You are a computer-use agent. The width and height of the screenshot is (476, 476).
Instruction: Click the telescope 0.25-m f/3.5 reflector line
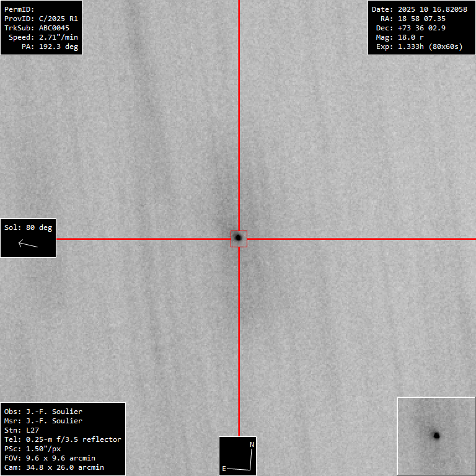click(62, 439)
